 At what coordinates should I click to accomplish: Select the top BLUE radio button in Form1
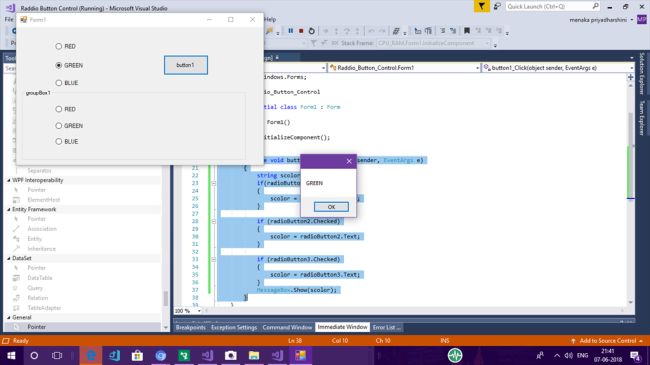(58, 83)
